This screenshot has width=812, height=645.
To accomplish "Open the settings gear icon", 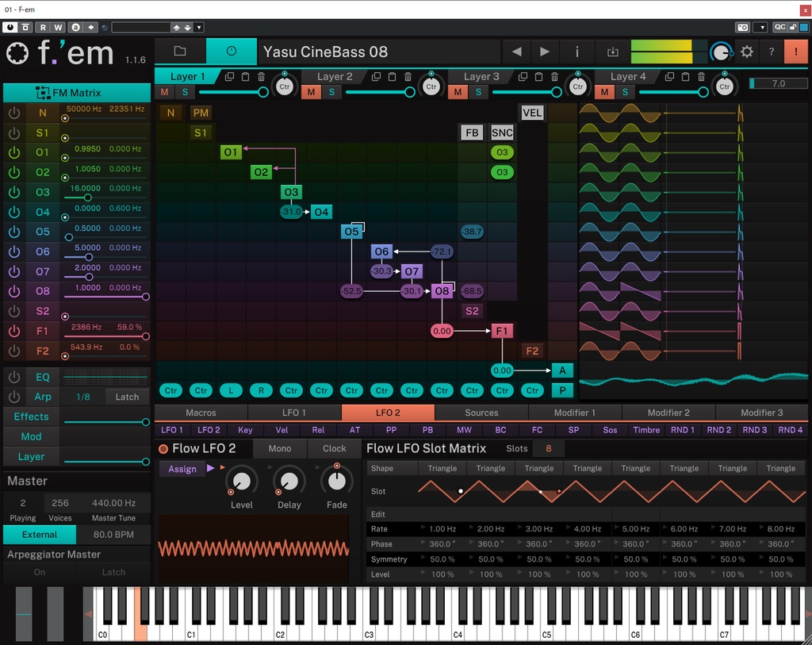I will pos(746,51).
